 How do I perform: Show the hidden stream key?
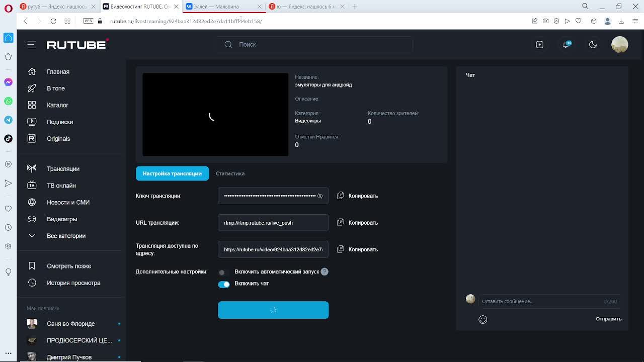[x=320, y=196]
